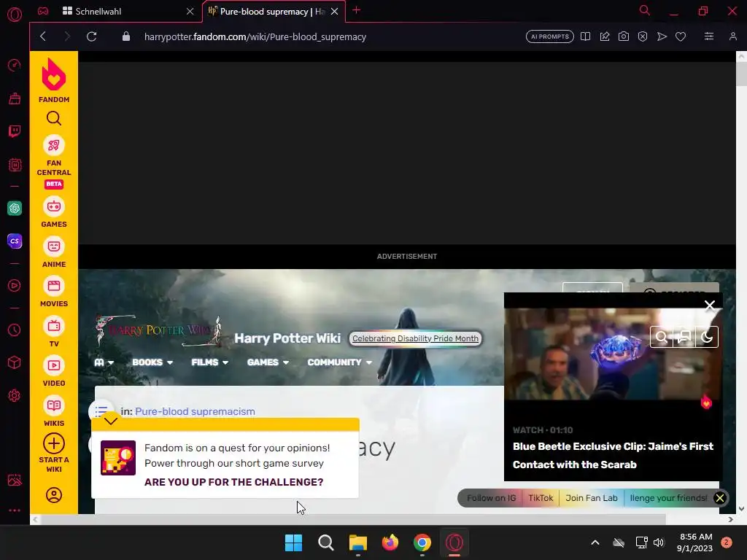The image size is (747, 560).
Task: Expand the Books dropdown menu
Action: click(x=152, y=362)
